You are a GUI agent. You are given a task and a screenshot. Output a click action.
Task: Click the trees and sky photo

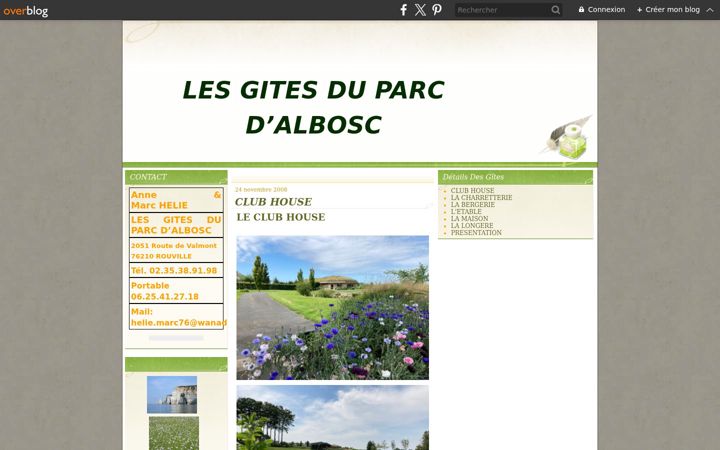(x=332, y=417)
